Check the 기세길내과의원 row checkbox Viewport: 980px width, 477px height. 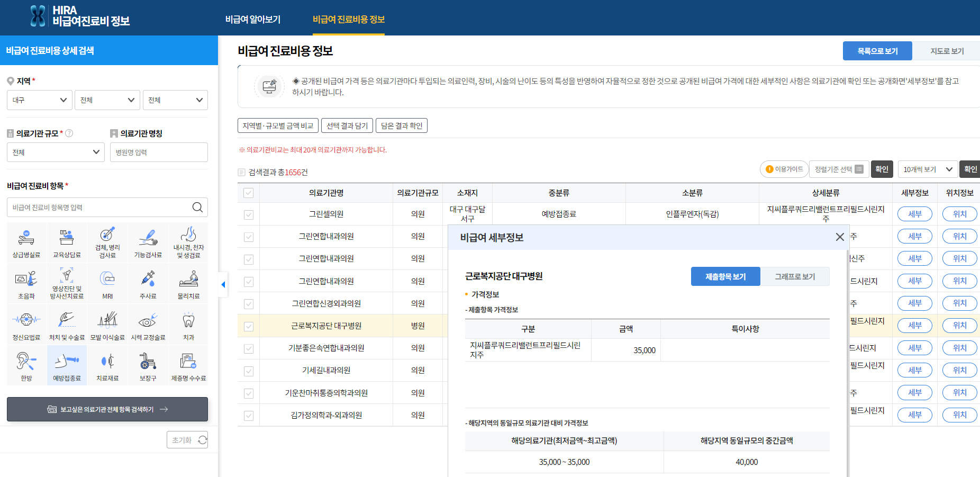248,370
